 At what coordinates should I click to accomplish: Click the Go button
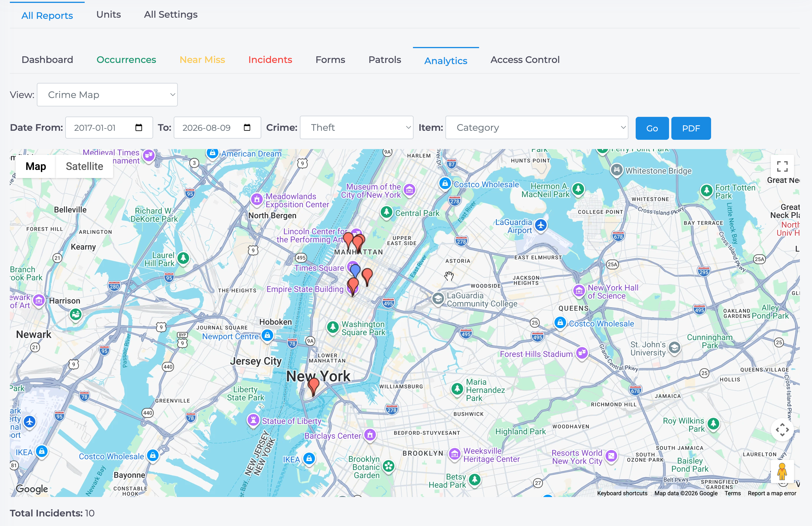[652, 128]
